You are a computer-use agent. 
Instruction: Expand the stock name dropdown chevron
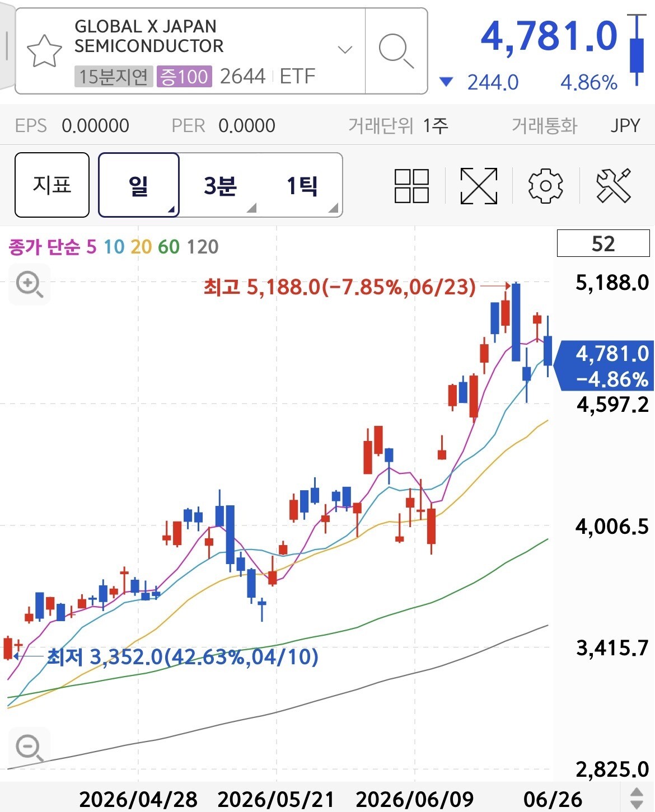(345, 50)
